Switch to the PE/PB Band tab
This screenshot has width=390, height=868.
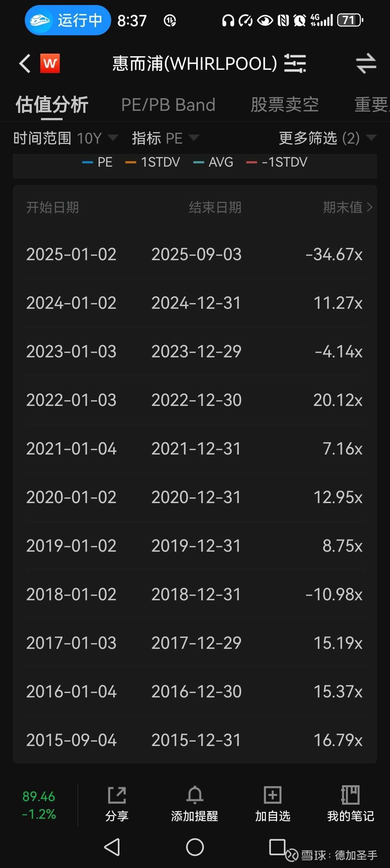[x=168, y=105]
